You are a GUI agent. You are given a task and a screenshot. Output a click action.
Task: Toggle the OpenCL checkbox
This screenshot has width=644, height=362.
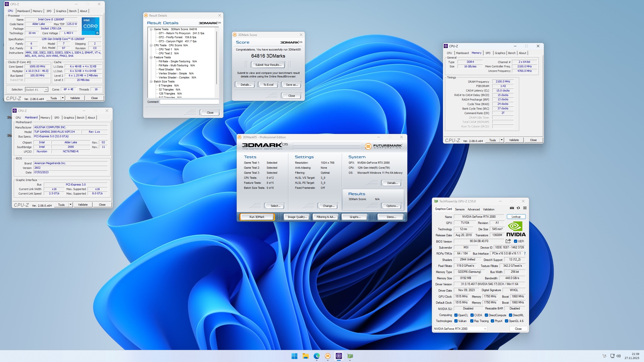point(456,315)
